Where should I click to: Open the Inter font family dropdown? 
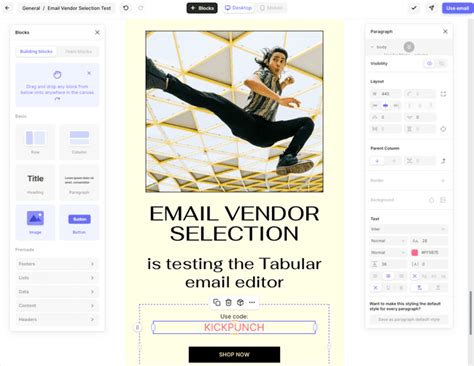pyautogui.click(x=409, y=229)
